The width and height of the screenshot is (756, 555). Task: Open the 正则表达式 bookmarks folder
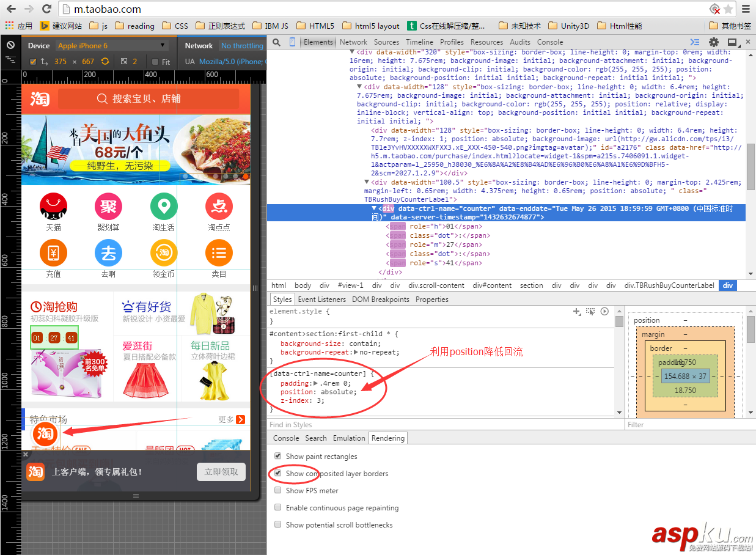click(221, 26)
